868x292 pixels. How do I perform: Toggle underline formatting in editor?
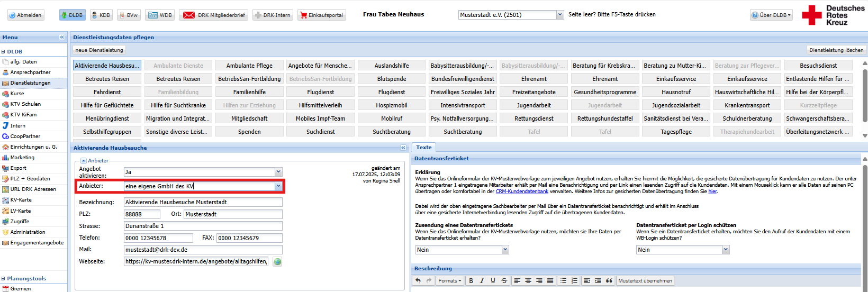pos(493,281)
